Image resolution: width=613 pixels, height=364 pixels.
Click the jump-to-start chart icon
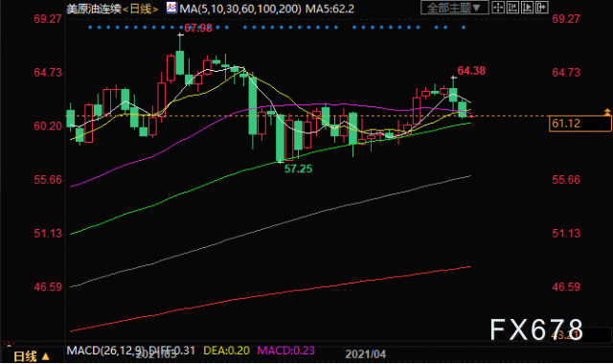[x=512, y=8]
